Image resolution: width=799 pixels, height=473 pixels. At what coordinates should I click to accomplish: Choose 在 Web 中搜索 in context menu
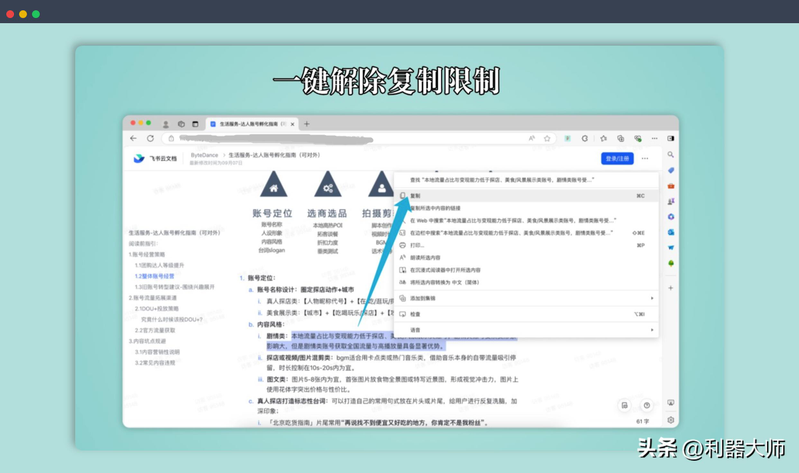(x=526, y=221)
